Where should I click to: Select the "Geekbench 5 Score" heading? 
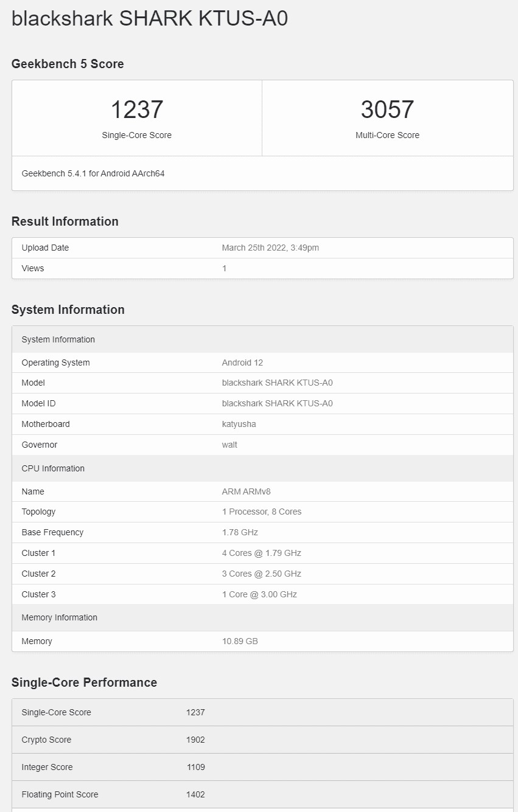[x=68, y=64]
